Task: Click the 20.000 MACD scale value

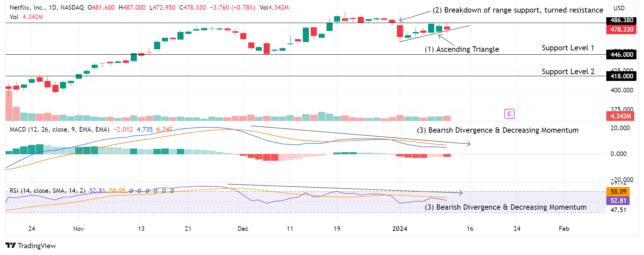Action: coord(620,128)
